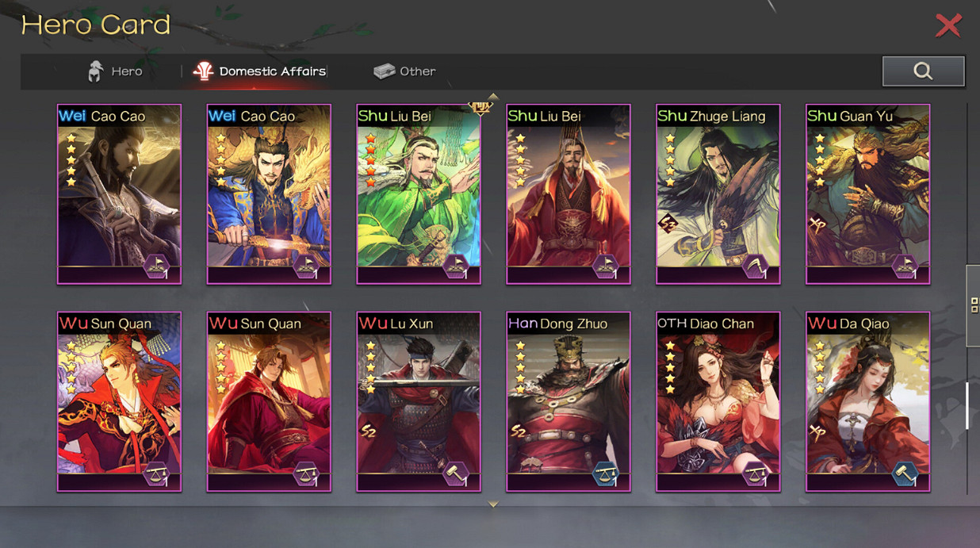Image resolution: width=980 pixels, height=548 pixels.
Task: Switch to the Other tab
Action: pos(404,71)
